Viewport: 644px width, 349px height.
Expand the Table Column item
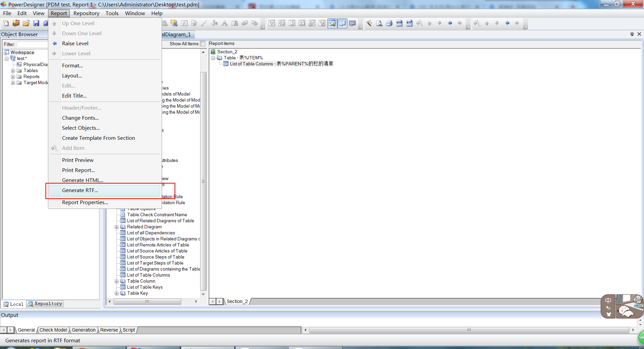point(116,281)
